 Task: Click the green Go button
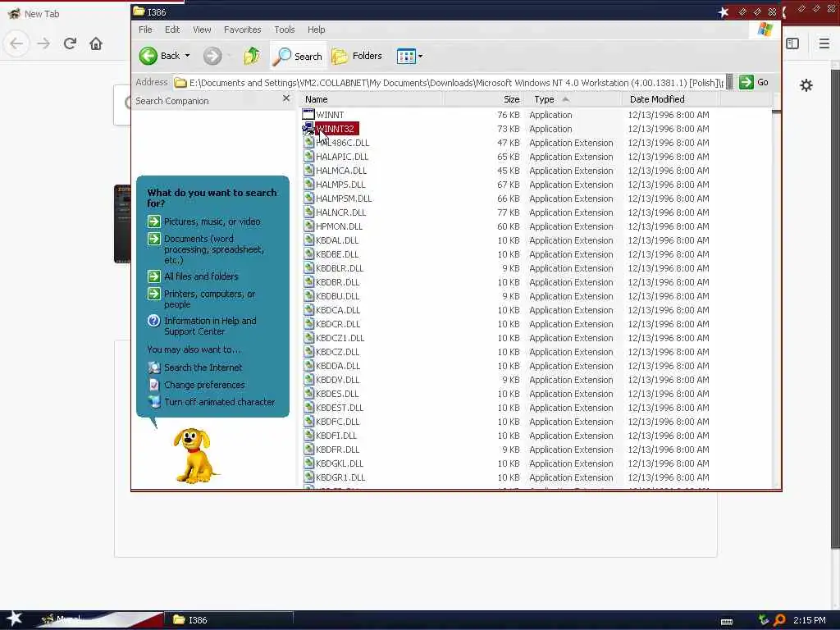click(x=754, y=82)
